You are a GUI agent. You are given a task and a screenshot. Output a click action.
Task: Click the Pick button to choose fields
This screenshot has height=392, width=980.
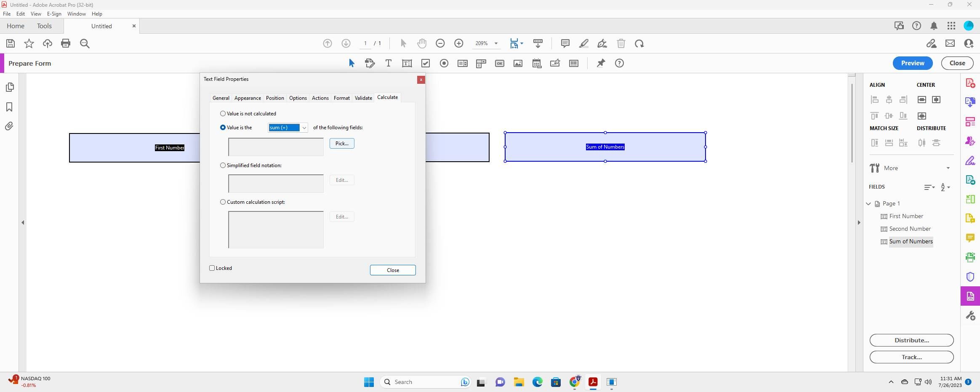pyautogui.click(x=341, y=143)
